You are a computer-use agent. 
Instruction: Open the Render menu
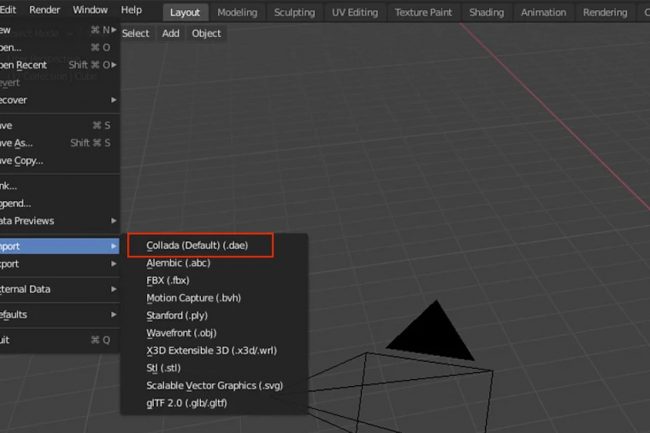[x=45, y=9]
